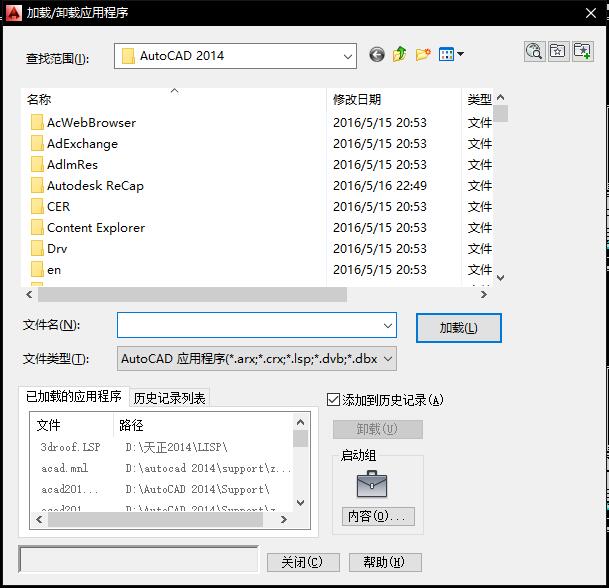Expand the 查找范围 AutoCAD 2014 dropdown

pyautogui.click(x=348, y=56)
